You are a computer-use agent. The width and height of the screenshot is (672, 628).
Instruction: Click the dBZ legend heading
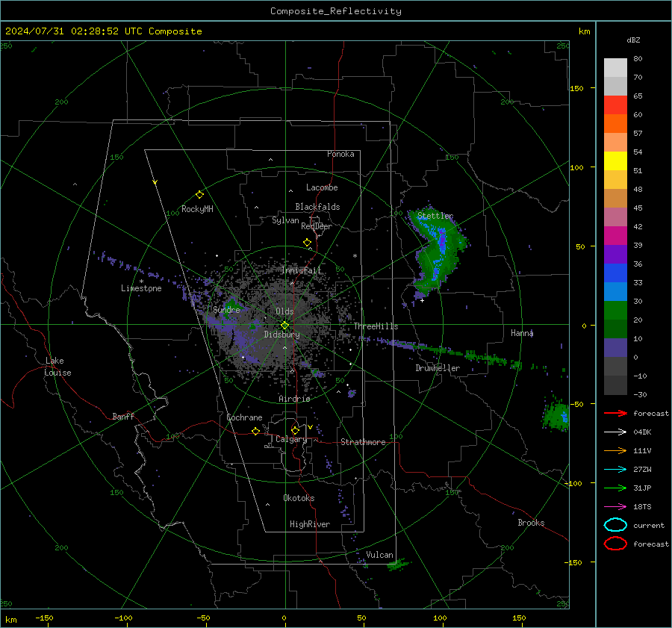(633, 40)
